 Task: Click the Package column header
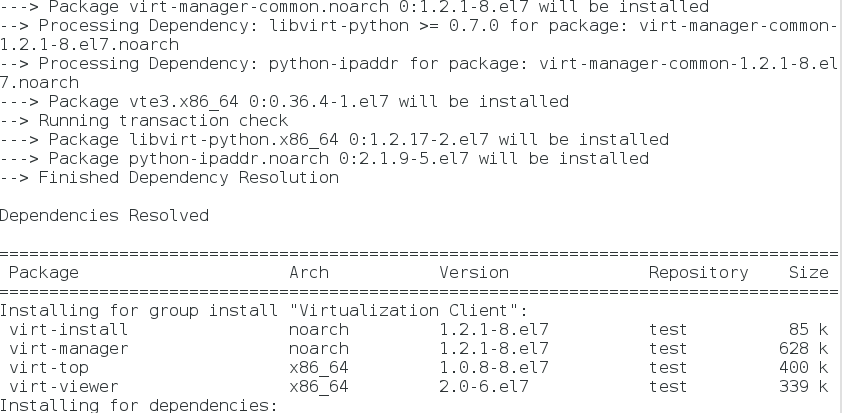(44, 273)
